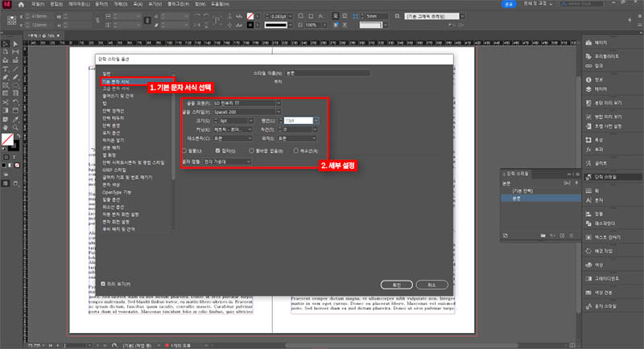644x349 pixels.
Task: Open the Tracking dropdown arrow
Action: (x=315, y=129)
